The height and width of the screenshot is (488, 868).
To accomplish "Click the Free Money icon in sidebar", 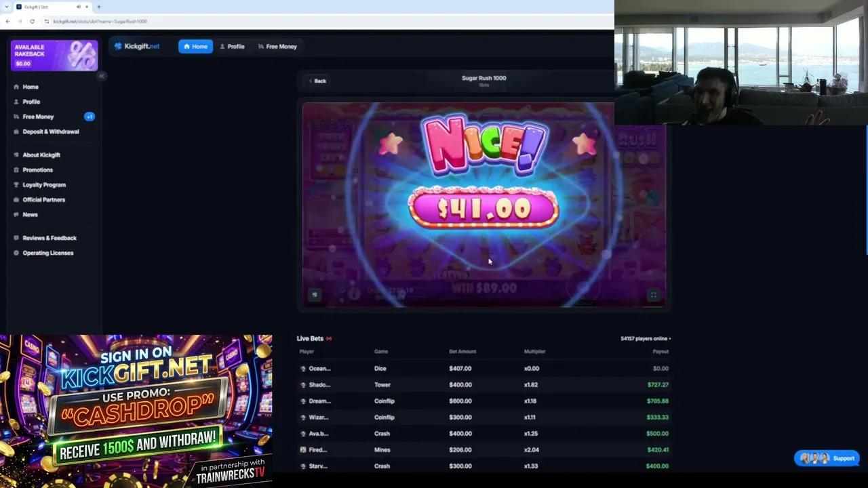I will click(16, 117).
